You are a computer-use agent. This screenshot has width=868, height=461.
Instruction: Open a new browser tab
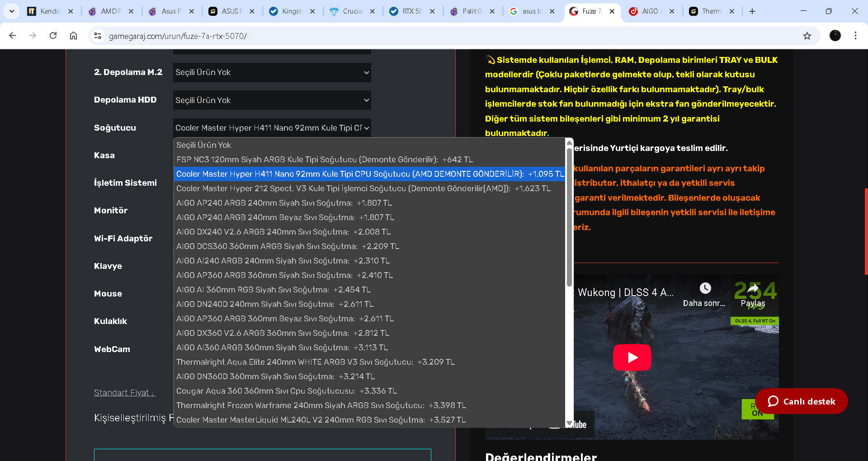(752, 11)
